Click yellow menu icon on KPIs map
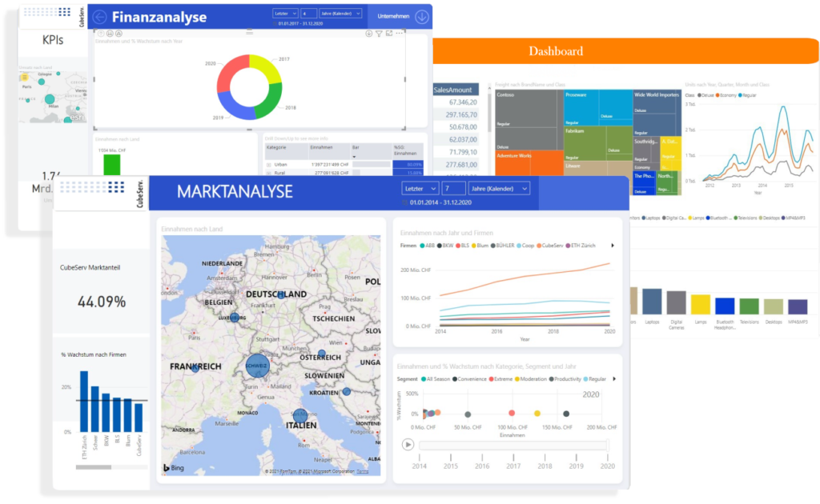Image resolution: width=820 pixels, height=504 pixels. pyautogui.click(x=25, y=78)
